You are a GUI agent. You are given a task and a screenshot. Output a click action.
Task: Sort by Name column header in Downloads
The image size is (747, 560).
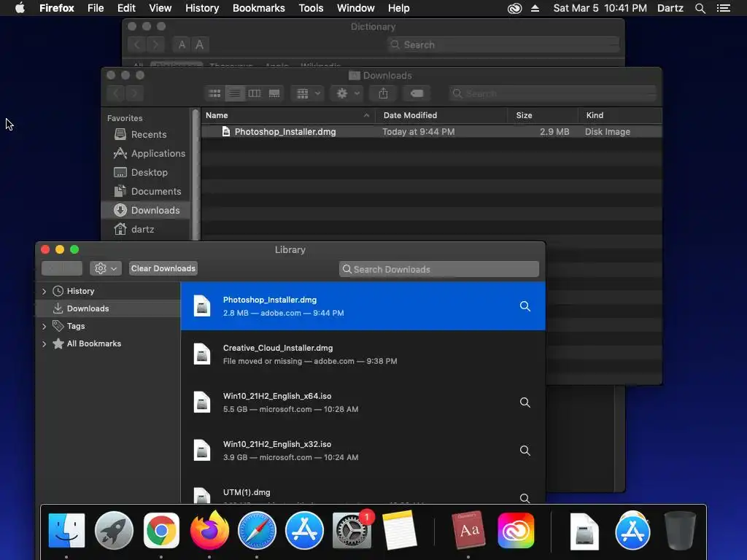point(287,115)
